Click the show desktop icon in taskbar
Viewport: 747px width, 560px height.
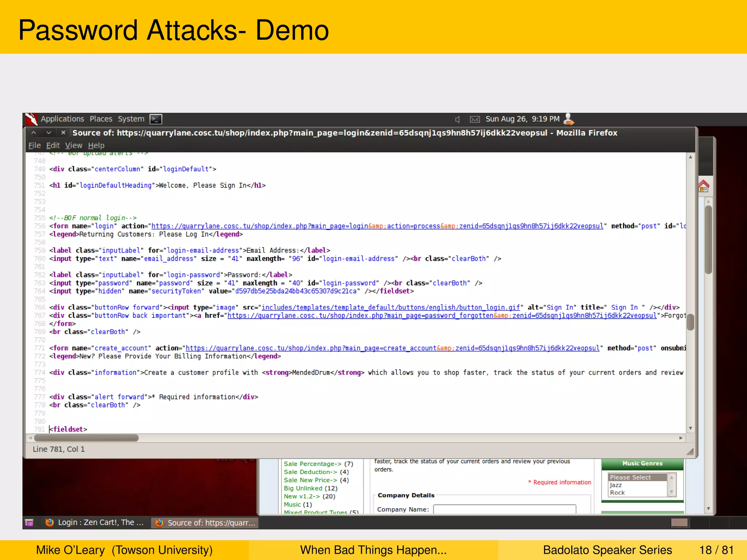(x=29, y=523)
